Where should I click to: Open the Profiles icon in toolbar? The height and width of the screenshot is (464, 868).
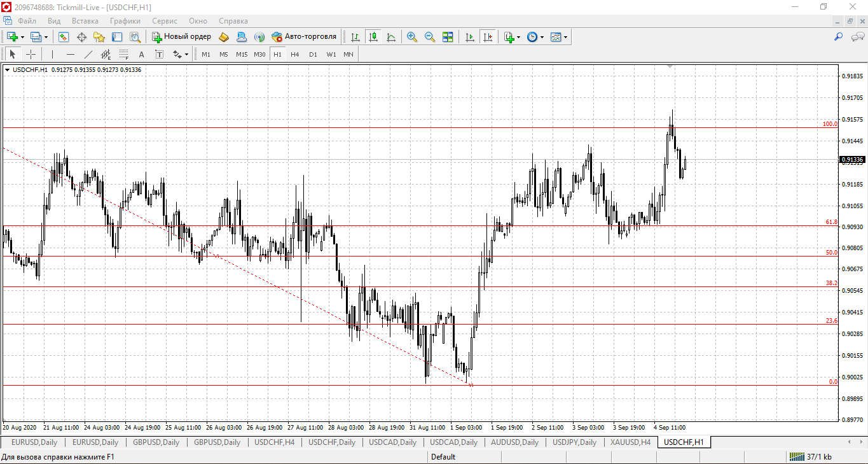(x=36, y=37)
